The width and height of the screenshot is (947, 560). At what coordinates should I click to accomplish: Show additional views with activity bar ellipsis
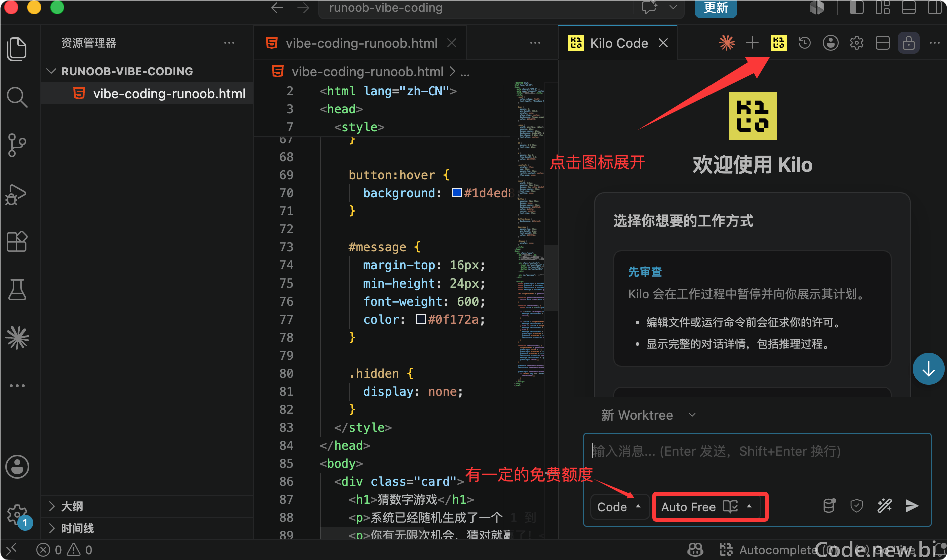(17, 386)
